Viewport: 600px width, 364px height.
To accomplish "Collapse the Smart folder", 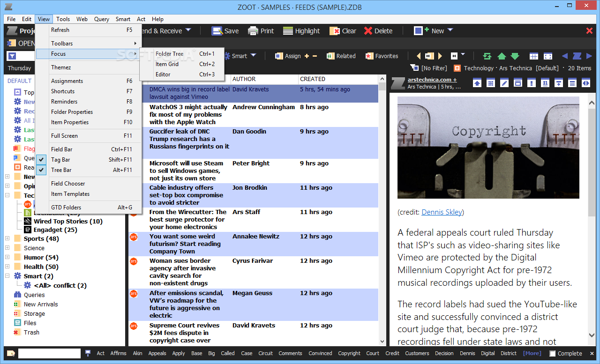I will 7,276.
